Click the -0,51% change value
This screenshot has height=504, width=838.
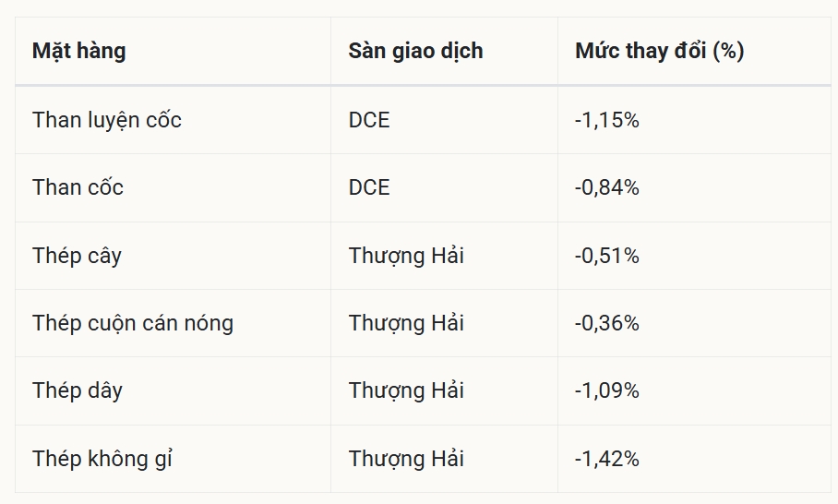point(606,256)
